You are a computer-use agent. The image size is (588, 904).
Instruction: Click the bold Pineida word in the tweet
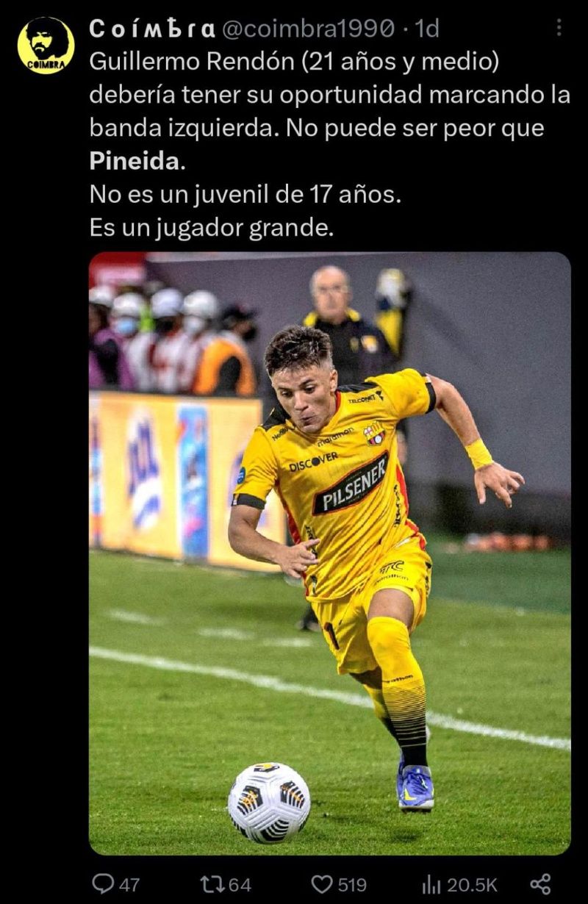pos(135,161)
